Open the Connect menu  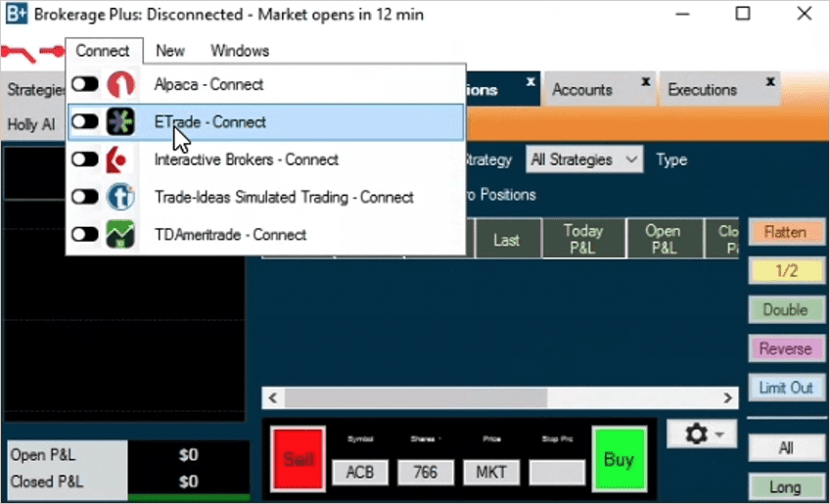103,51
